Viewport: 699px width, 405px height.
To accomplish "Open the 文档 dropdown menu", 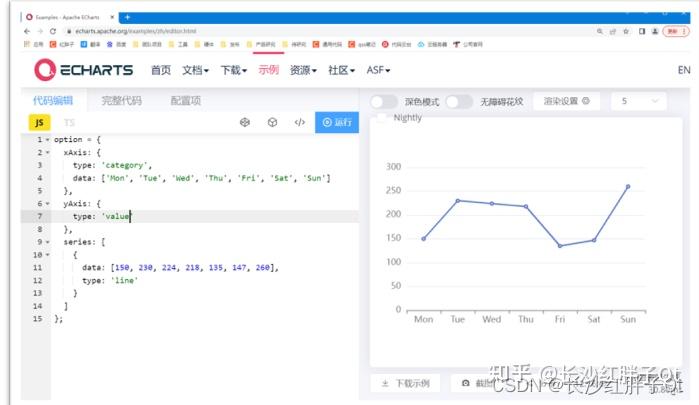I will click(x=195, y=70).
